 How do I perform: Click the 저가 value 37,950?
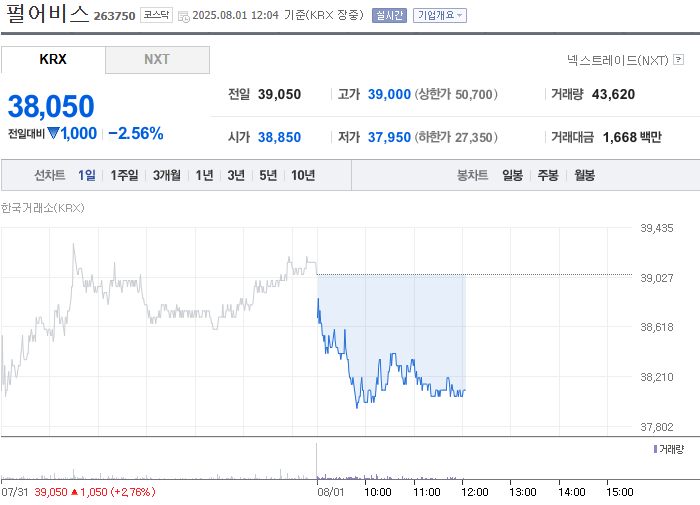(389, 137)
